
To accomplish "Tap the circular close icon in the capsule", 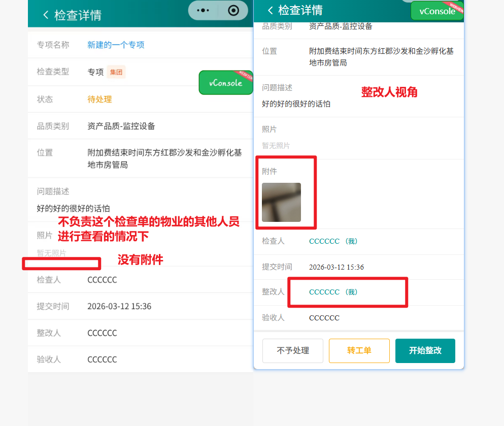I will [233, 11].
